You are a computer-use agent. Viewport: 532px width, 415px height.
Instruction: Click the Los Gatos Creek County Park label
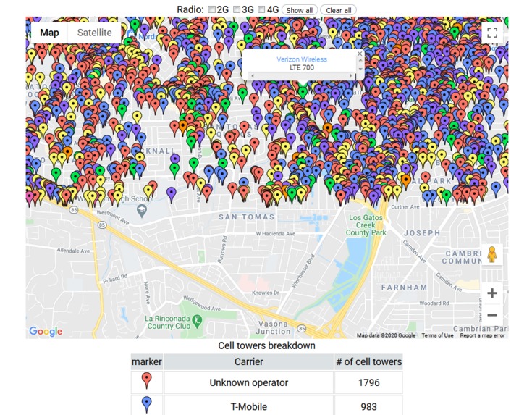(x=366, y=225)
